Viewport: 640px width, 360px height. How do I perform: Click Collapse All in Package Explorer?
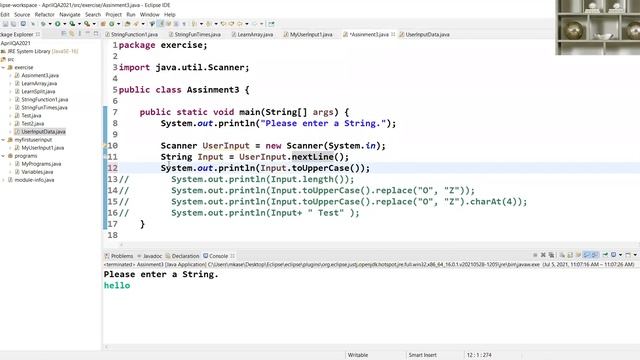[x=64, y=34]
